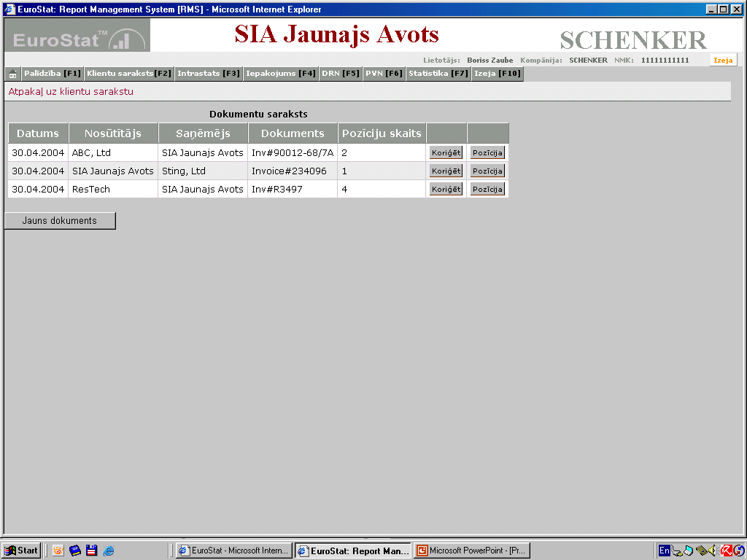Click the speaker volume tray icon
Viewport: 747px width, 560px height.
[x=713, y=551]
